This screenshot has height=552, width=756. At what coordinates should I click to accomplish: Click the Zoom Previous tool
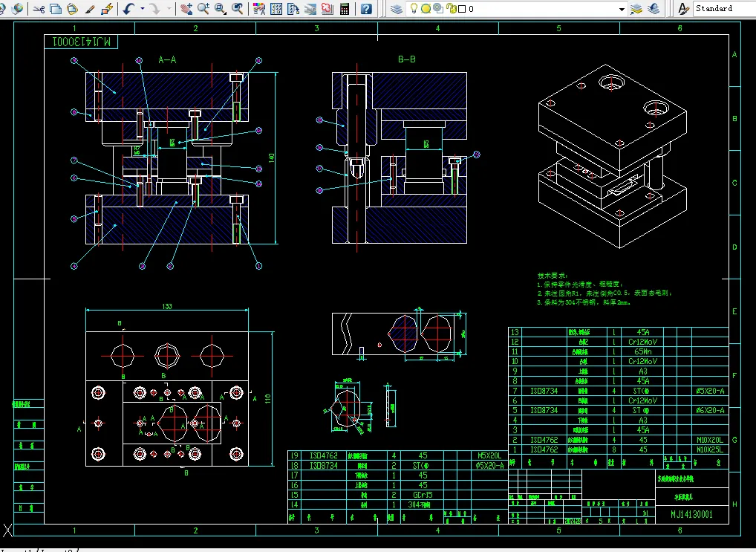point(237,9)
